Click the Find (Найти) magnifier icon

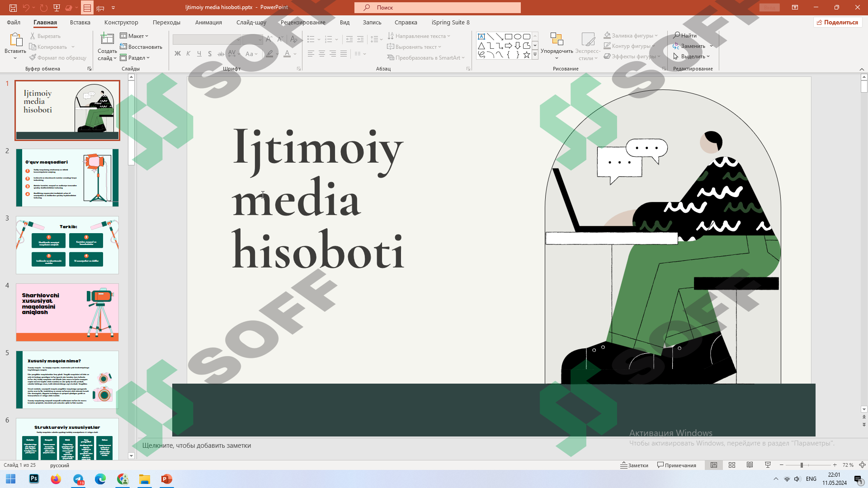(x=677, y=35)
